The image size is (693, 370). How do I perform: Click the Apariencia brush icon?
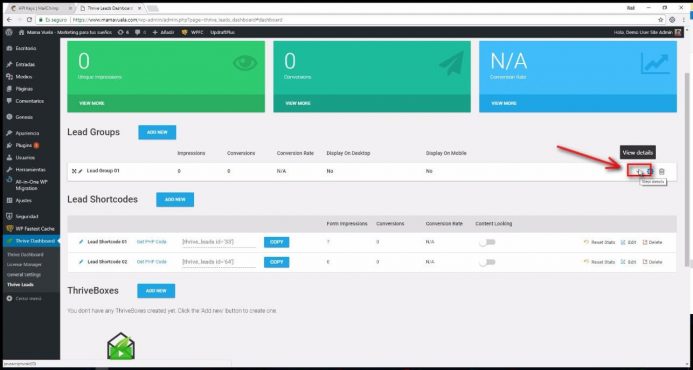click(x=9, y=133)
